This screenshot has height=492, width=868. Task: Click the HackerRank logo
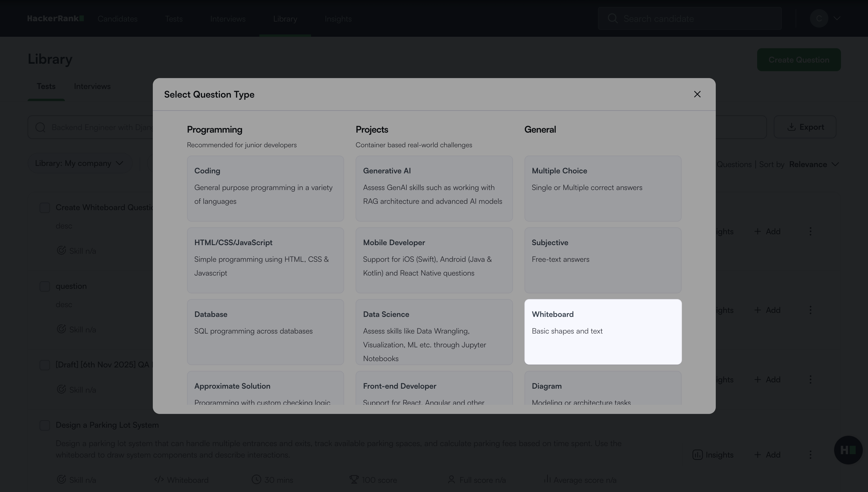tap(55, 19)
